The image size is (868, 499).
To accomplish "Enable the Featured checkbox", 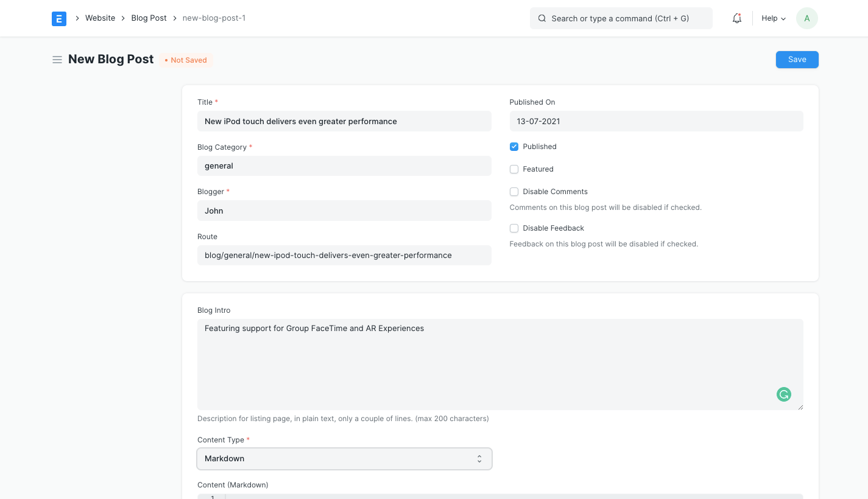I will click(514, 169).
